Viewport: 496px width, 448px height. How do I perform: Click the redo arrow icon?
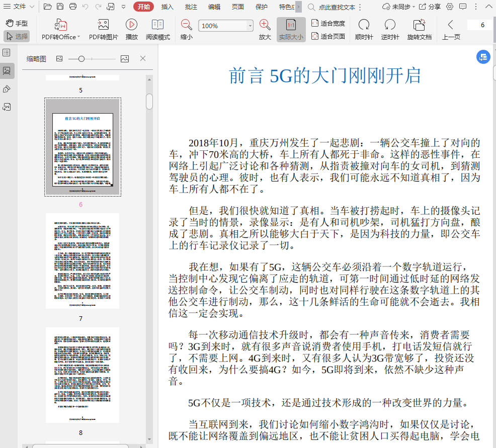[x=98, y=7]
